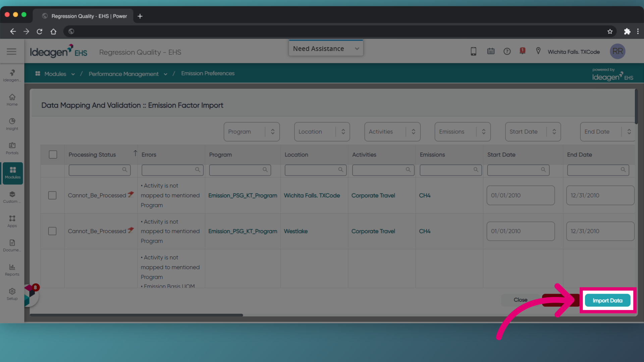
Task: Click the horizontal scrollbar of the table
Action: tap(136, 315)
